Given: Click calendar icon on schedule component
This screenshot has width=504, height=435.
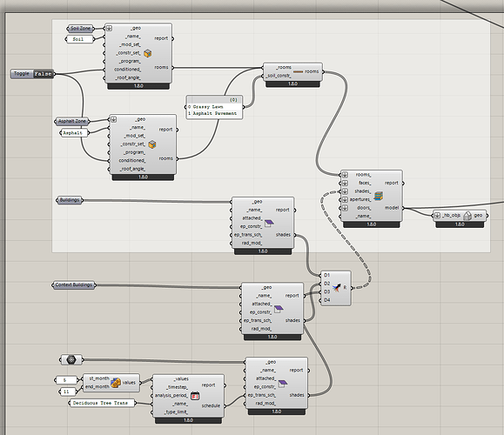Looking at the screenshot, I should pyautogui.click(x=195, y=396).
